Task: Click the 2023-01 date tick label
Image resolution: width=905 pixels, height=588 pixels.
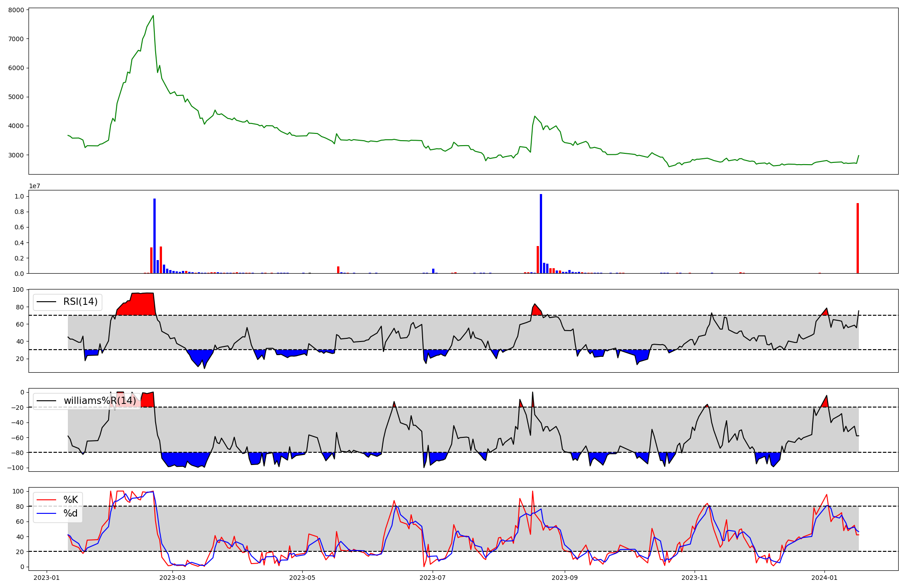Action: [47, 578]
